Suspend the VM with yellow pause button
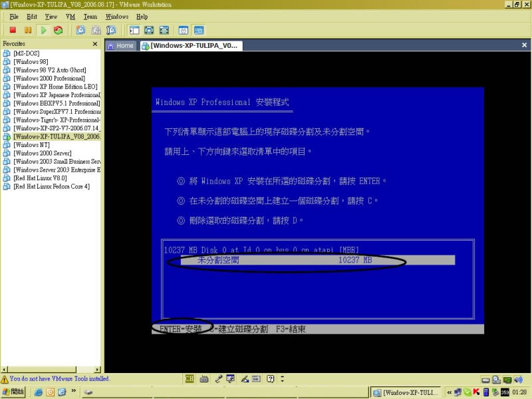Viewport: 532px width, 399px height. click(x=28, y=30)
